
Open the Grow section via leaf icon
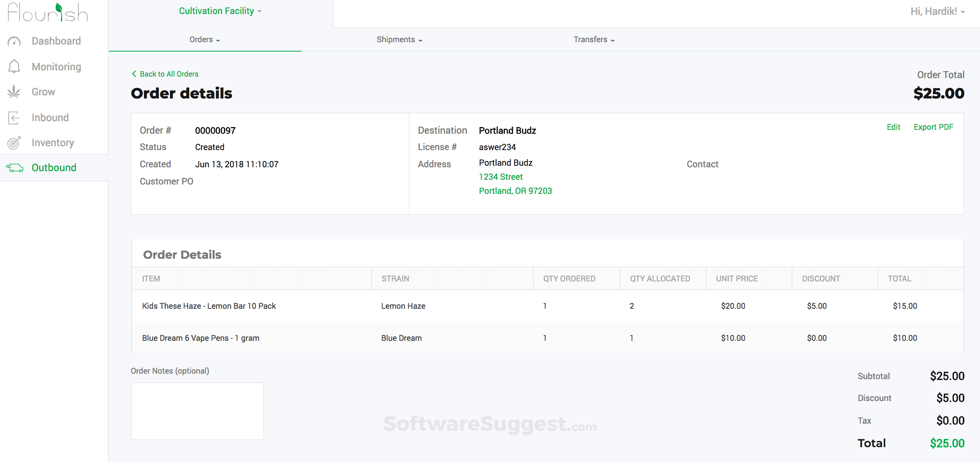pos(14,91)
